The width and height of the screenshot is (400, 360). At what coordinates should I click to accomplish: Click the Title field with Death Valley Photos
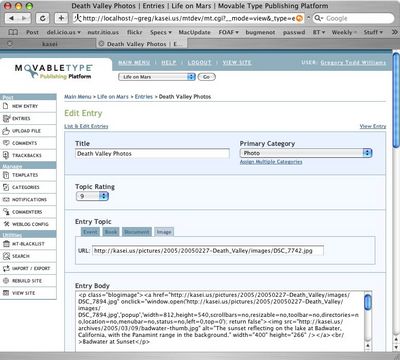tap(152, 154)
